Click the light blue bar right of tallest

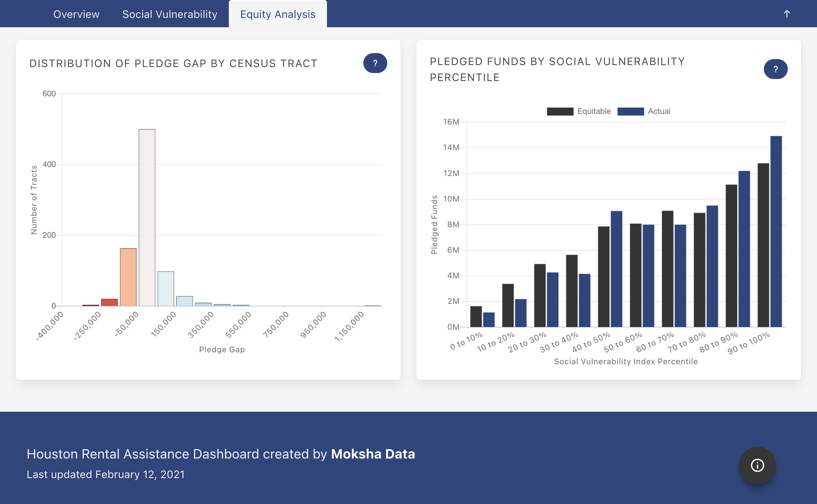[166, 289]
